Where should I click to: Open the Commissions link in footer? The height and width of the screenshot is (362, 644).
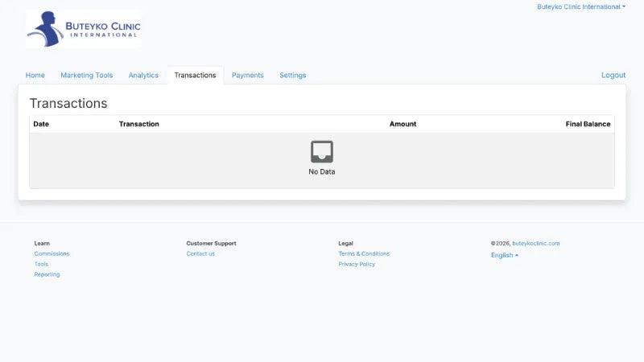[52, 253]
